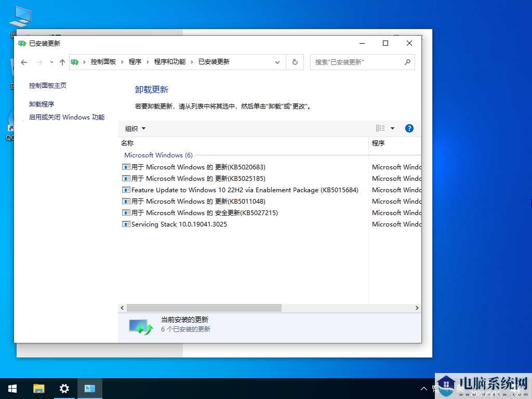532x399 pixels.
Task: Click icon beside KB5011048 update
Action: click(x=126, y=201)
